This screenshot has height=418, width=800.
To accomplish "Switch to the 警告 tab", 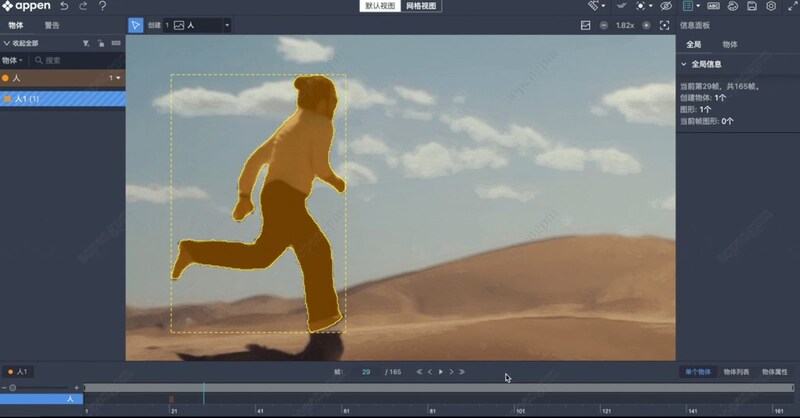I will point(52,25).
